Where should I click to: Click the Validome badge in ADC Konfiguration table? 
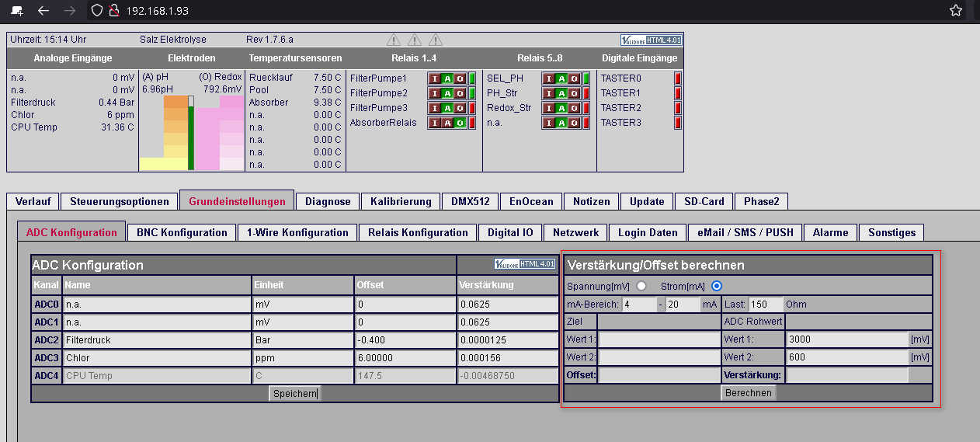[x=525, y=264]
